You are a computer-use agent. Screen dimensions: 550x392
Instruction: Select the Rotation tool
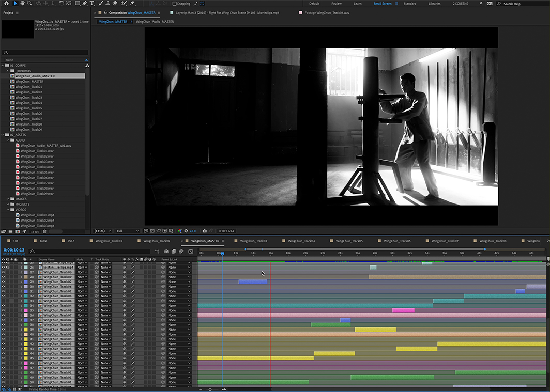point(62,3)
